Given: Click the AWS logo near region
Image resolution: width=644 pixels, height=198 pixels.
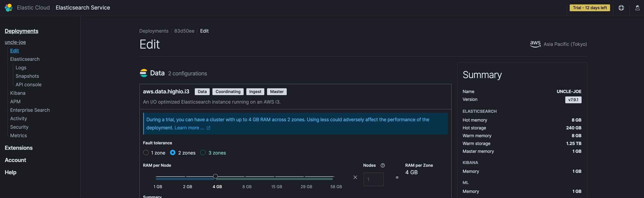Looking at the screenshot, I should (535, 44).
